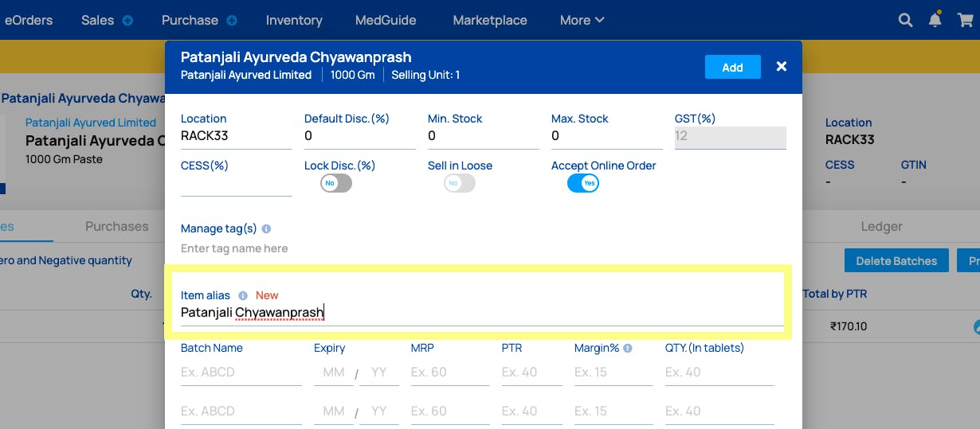Click the plus icon next to Purchase
The width and height of the screenshot is (980, 429).
232,21
